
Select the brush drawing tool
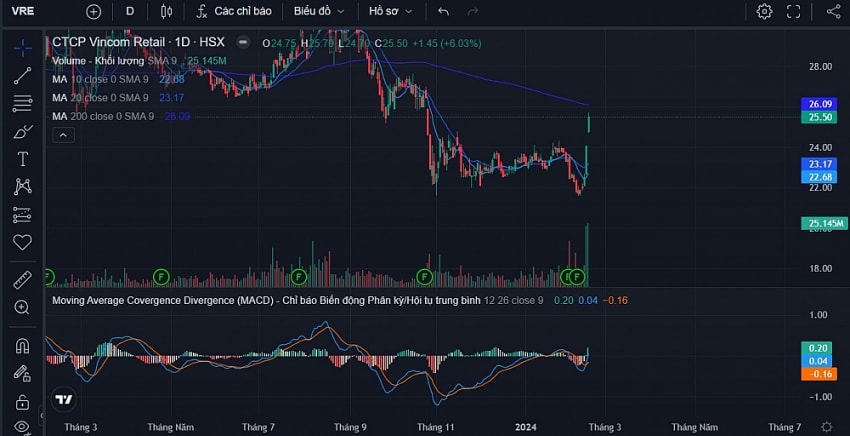coord(22,131)
